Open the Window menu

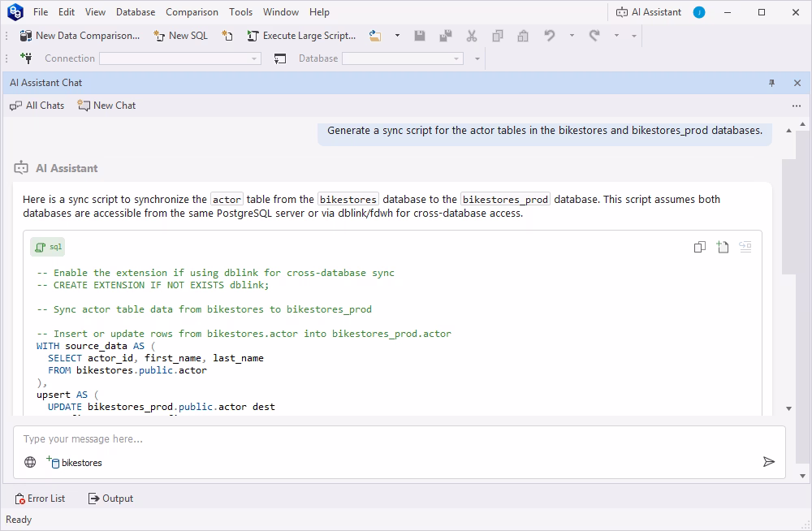(x=281, y=12)
